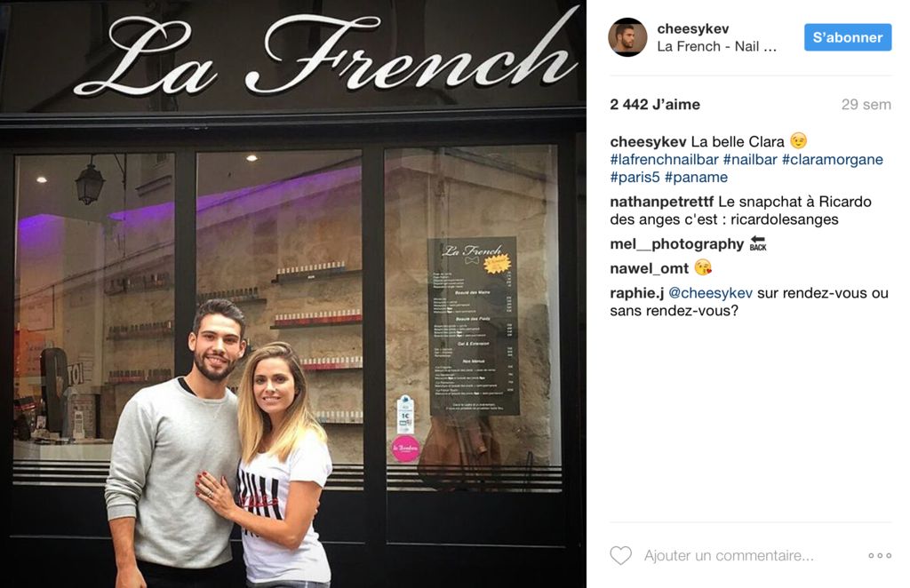The height and width of the screenshot is (588, 910).
Task: Open commenter nathanpetrettf's profile
Action: [x=661, y=202]
